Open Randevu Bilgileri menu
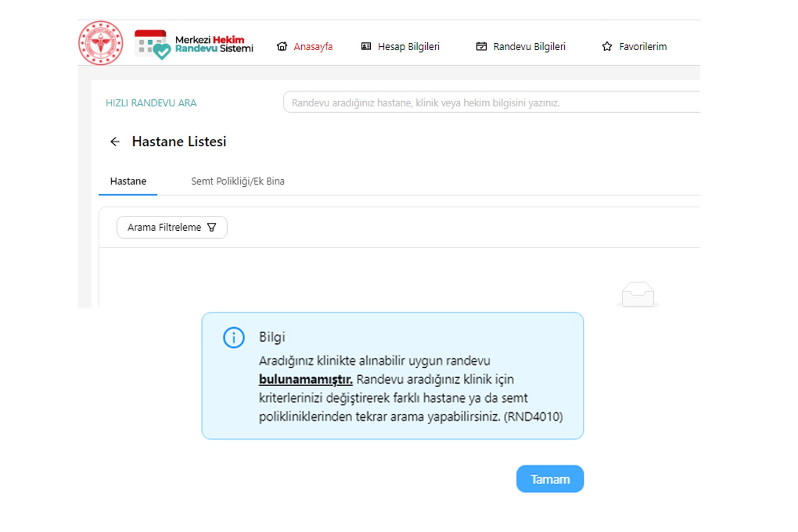The image size is (798, 532). [x=529, y=47]
